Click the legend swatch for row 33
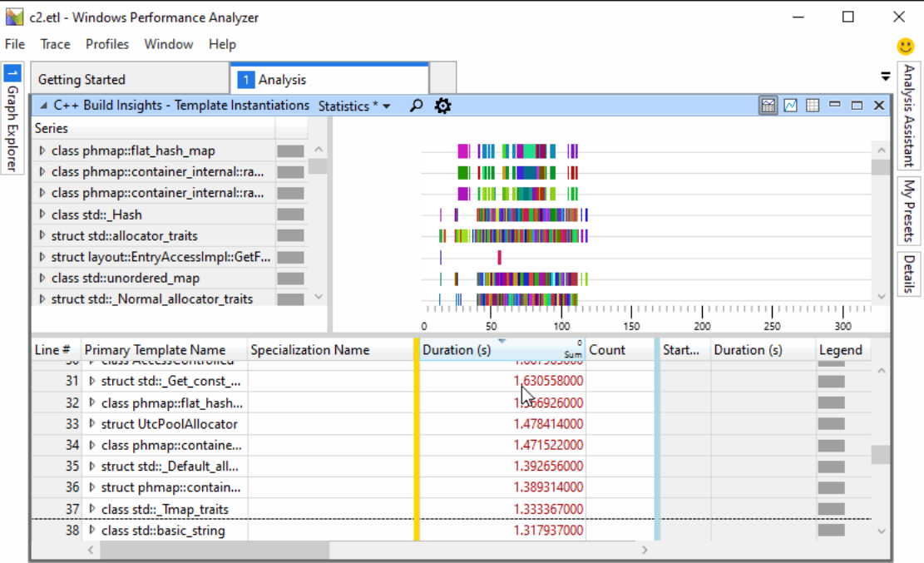The image size is (924, 563). click(832, 424)
